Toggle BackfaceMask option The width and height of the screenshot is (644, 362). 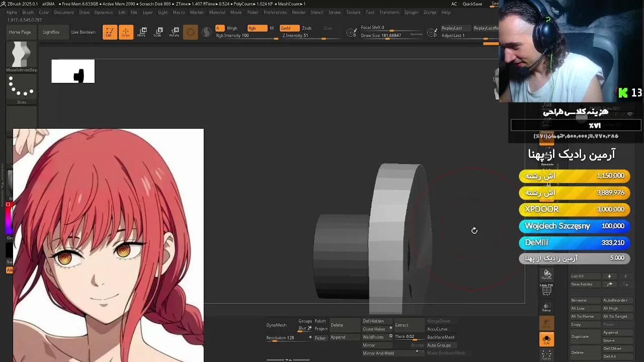click(x=441, y=337)
